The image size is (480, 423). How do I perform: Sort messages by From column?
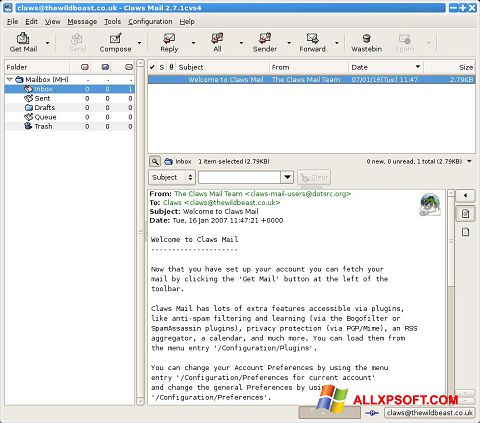click(309, 67)
